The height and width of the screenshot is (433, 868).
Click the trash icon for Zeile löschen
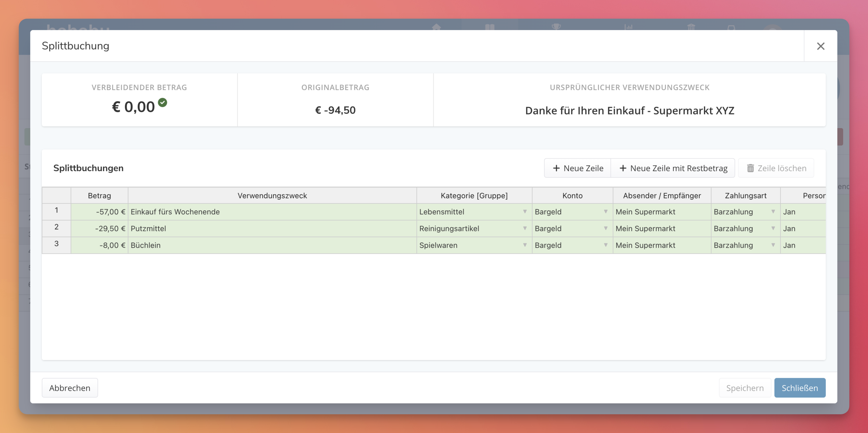tap(751, 168)
